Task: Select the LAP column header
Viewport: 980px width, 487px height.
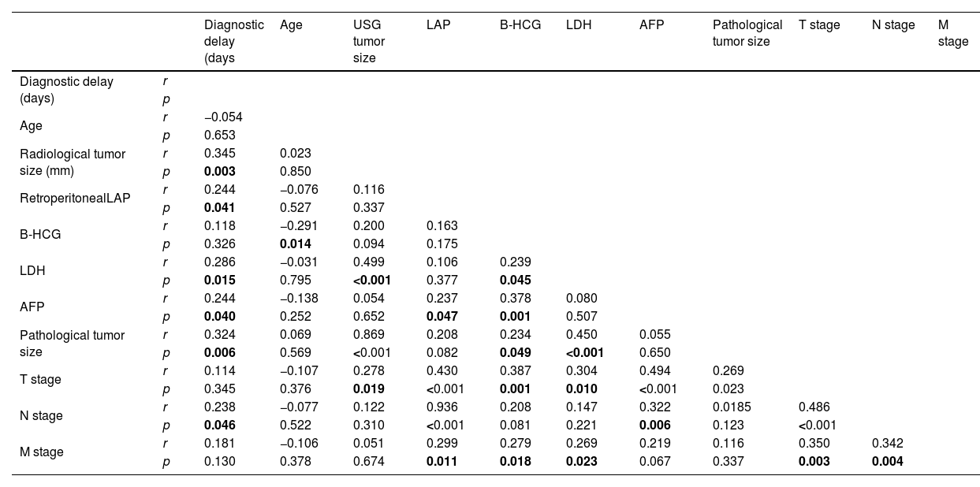Action: tap(438, 25)
